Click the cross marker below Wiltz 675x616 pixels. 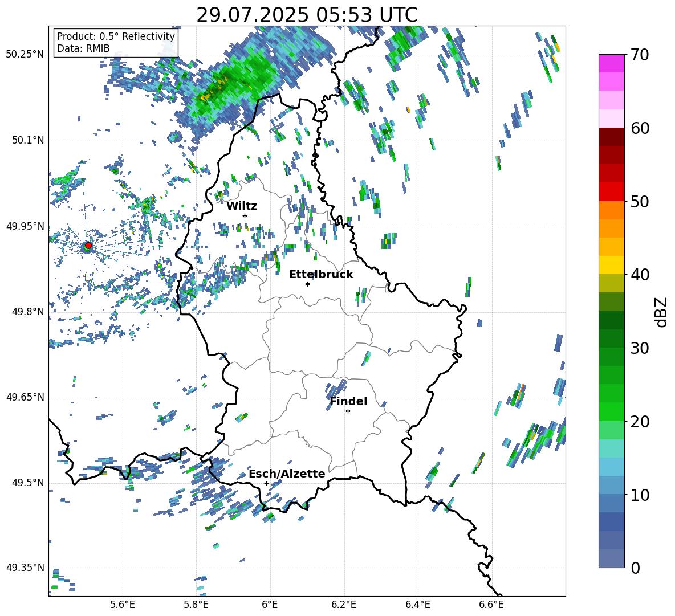click(245, 215)
